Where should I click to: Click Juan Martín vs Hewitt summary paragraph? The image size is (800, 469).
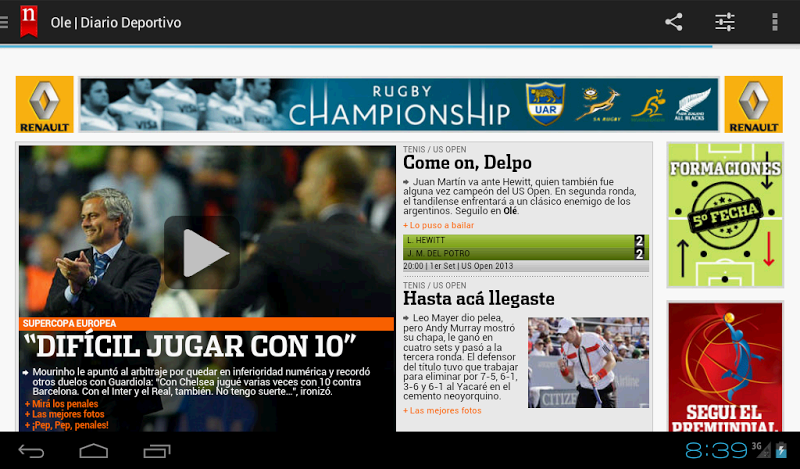click(520, 196)
